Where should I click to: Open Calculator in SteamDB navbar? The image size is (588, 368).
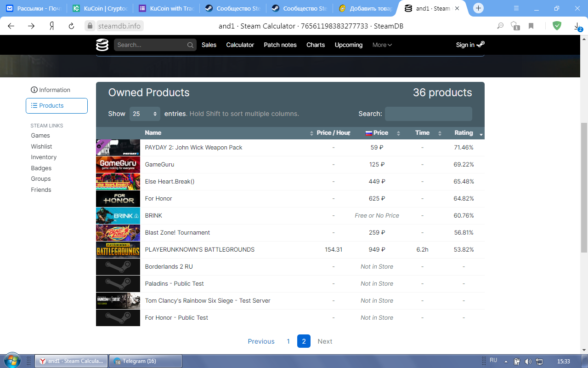click(x=240, y=45)
